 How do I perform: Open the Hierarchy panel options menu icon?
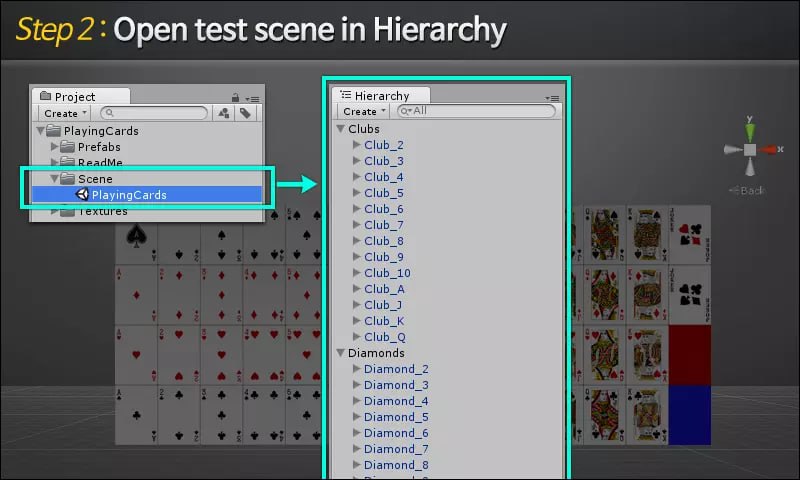553,97
